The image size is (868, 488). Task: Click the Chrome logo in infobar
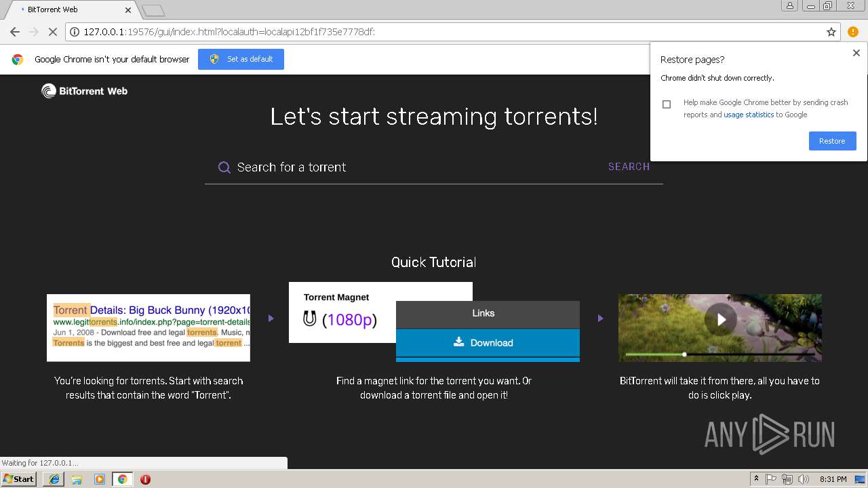click(18, 59)
